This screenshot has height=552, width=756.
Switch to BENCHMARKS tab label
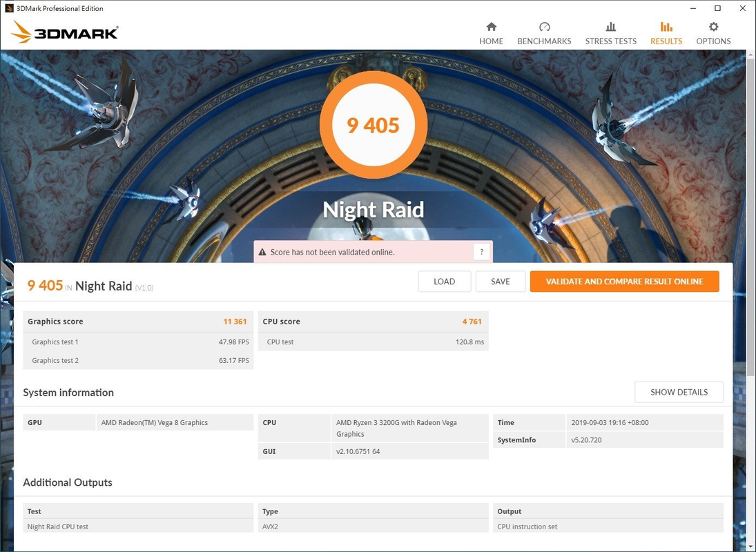pyautogui.click(x=544, y=41)
